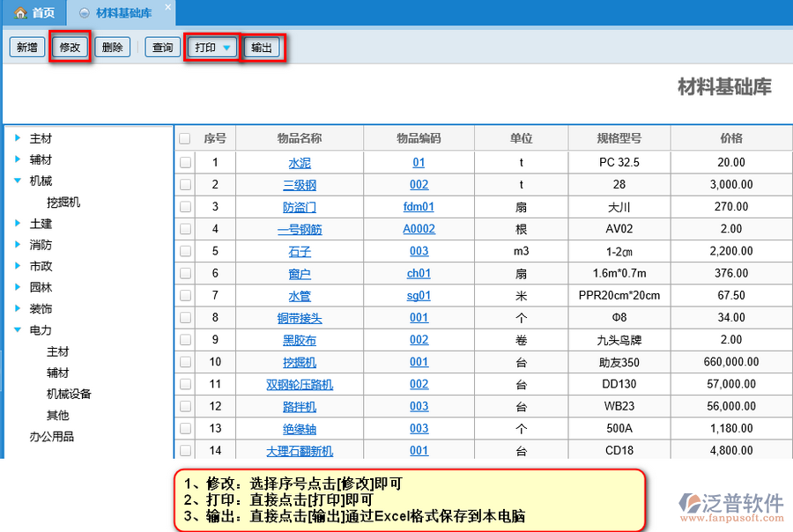Image resolution: width=793 pixels, height=532 pixels.
Task: Collapse the 机械 tree node
Action: coord(17,181)
